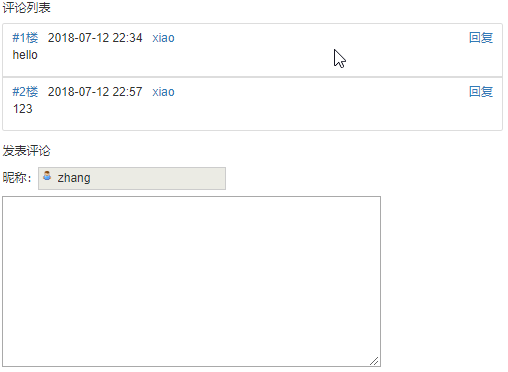Click the user avatar icon in nickname field
The width and height of the screenshot is (508, 372).
47,176
